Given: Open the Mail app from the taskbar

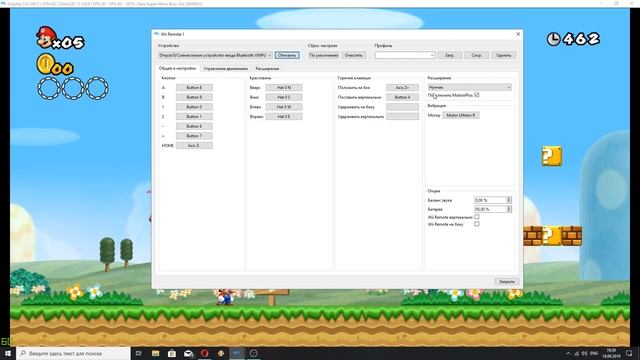Looking at the screenshot, I should 188,353.
